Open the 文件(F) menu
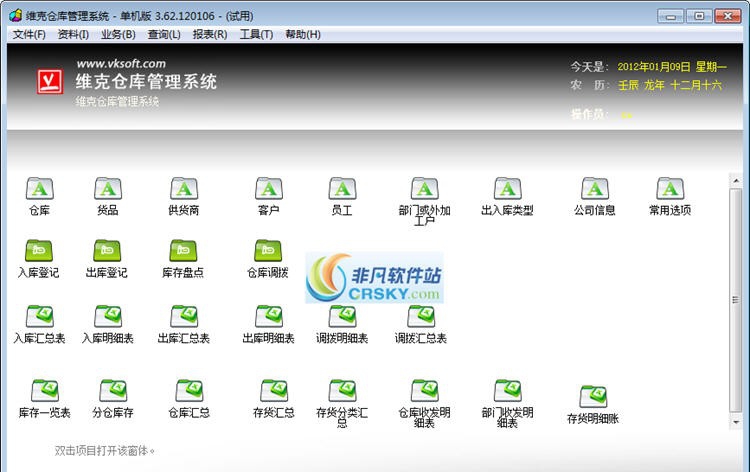The height and width of the screenshot is (472, 750). [29, 34]
